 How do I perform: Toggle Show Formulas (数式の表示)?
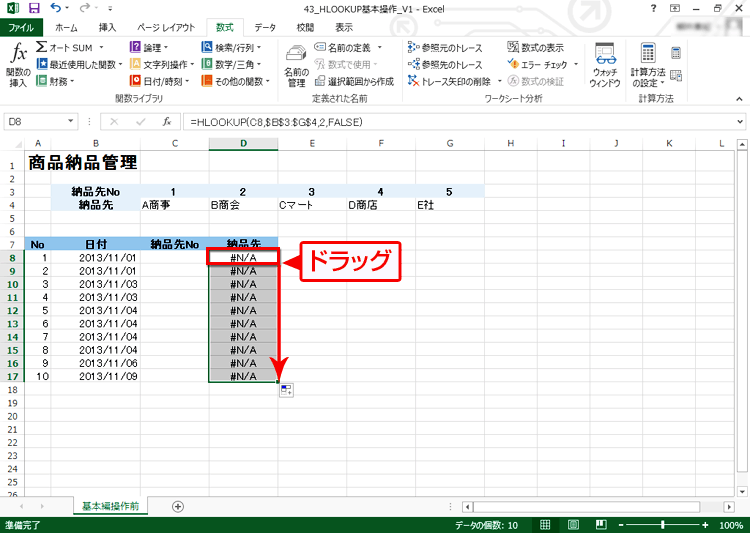point(536,47)
